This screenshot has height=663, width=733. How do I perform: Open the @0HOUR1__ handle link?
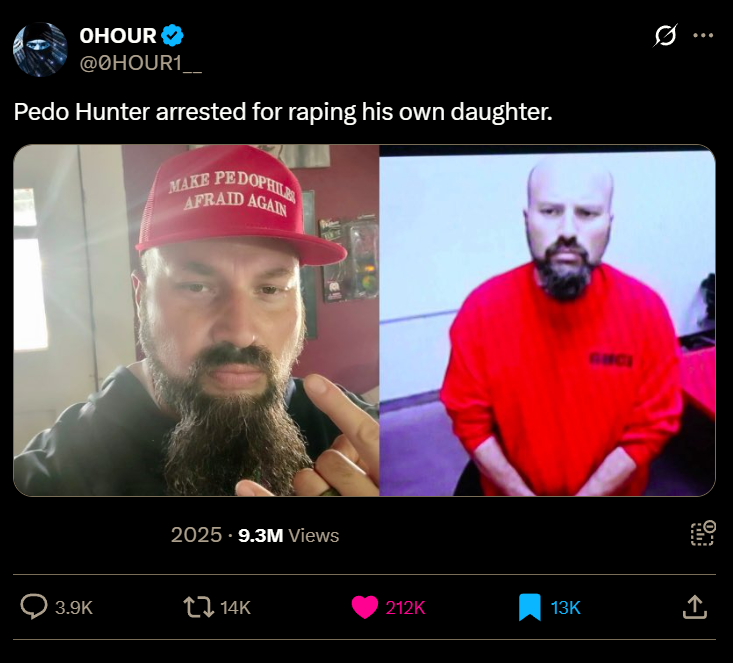pos(141,63)
